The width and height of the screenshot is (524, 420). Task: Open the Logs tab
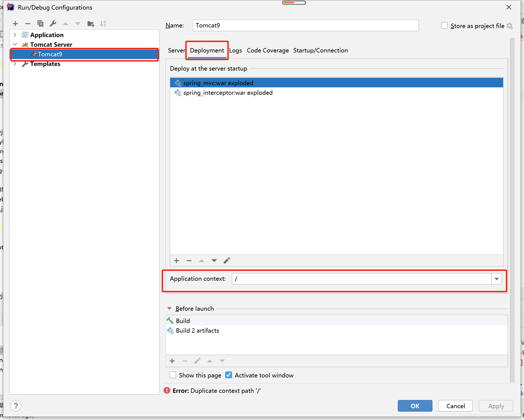pyautogui.click(x=236, y=50)
